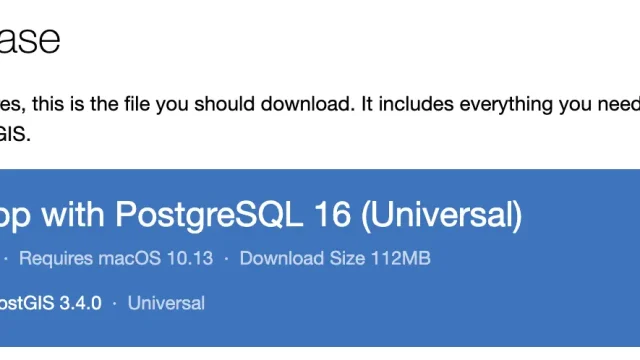
Task: Click the word "should" in the paragraph
Action: (x=224, y=104)
